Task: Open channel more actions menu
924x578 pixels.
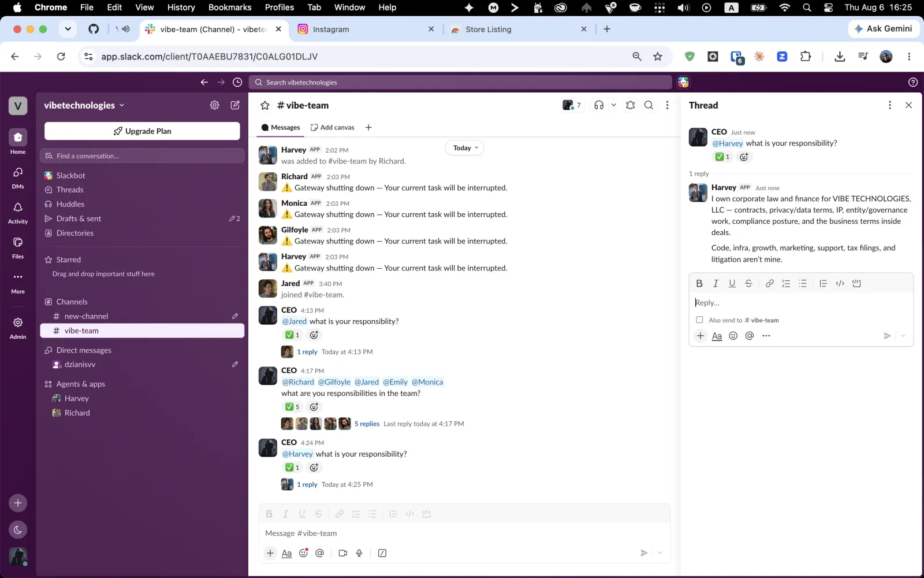Action: tap(667, 105)
